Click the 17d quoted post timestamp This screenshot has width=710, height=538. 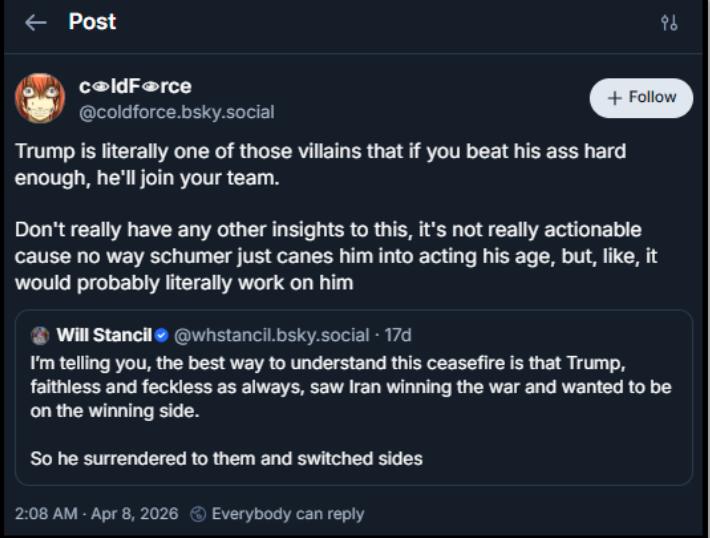[398, 334]
